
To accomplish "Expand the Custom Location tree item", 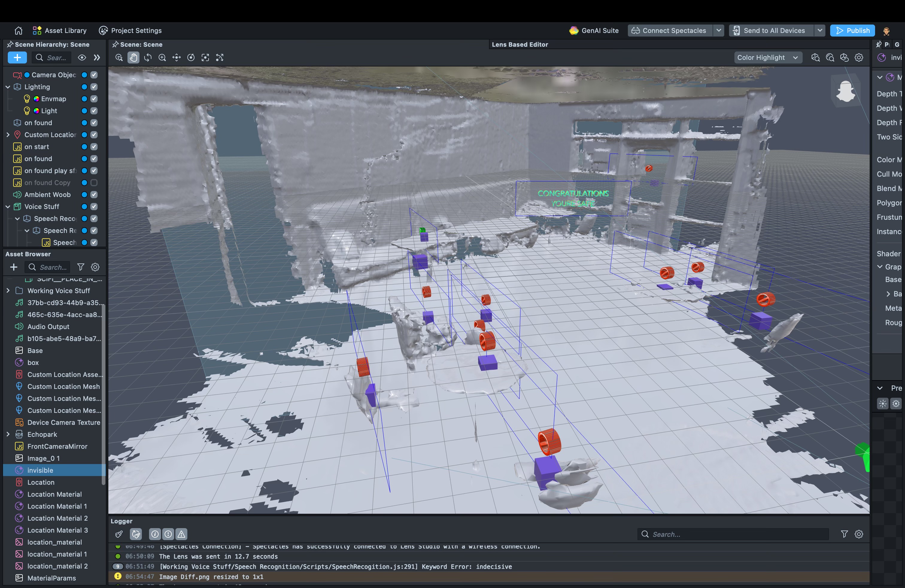I will click(8, 135).
